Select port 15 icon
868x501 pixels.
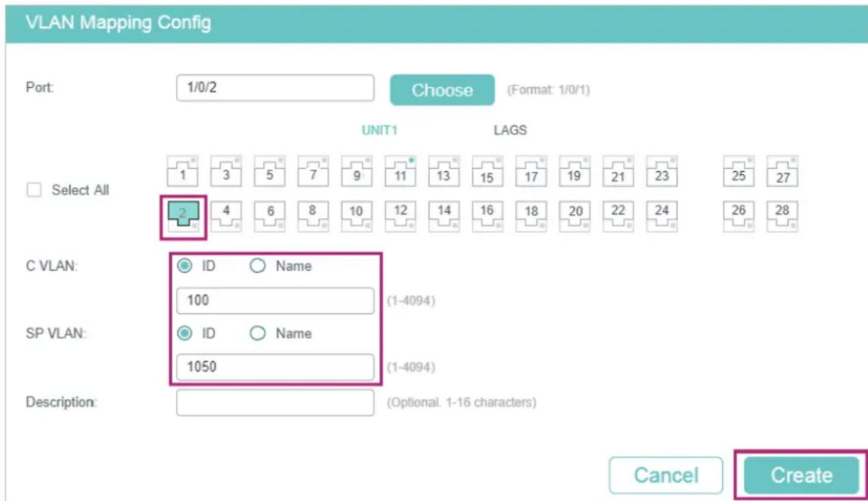pyautogui.click(x=487, y=171)
